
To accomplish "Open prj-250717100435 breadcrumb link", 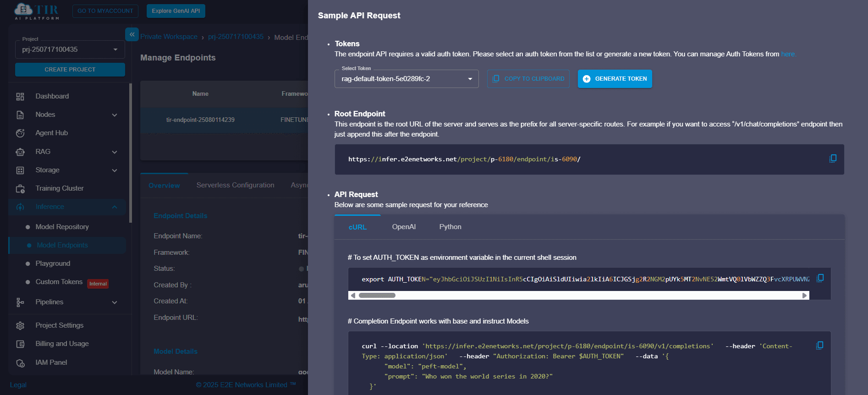I will [x=236, y=37].
